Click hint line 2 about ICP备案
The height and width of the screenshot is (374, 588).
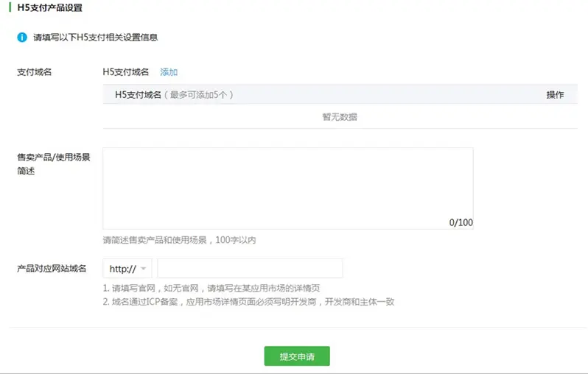tap(249, 302)
